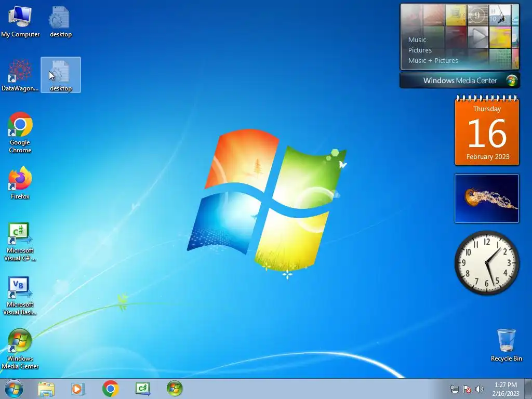
Task: Open Windows Media Player from the taskbar
Action: [x=77, y=389]
